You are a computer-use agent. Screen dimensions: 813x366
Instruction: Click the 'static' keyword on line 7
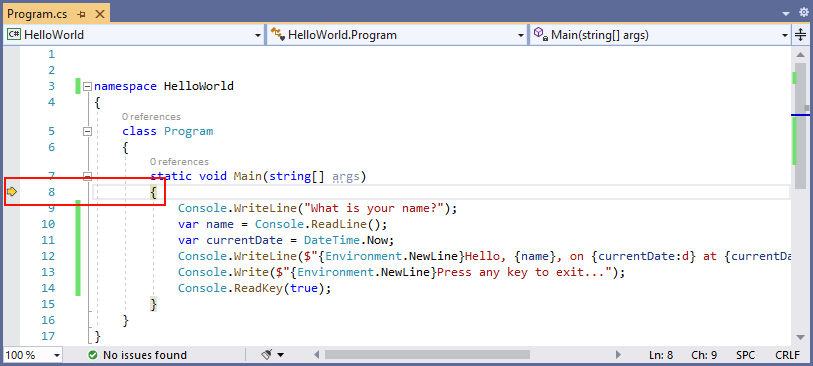[171, 177]
